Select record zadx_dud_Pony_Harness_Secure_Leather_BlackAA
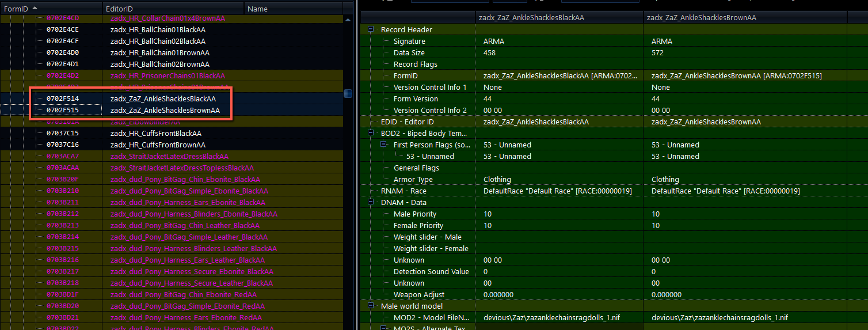 [x=192, y=283]
